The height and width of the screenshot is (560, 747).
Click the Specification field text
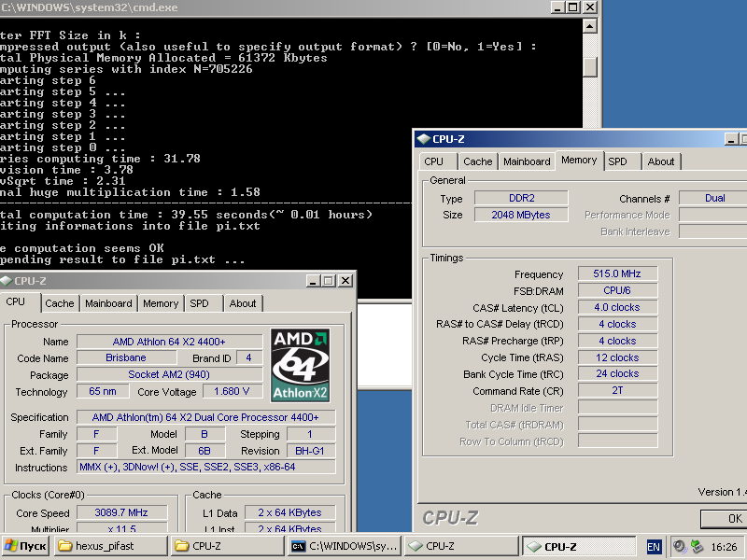pyautogui.click(x=205, y=417)
